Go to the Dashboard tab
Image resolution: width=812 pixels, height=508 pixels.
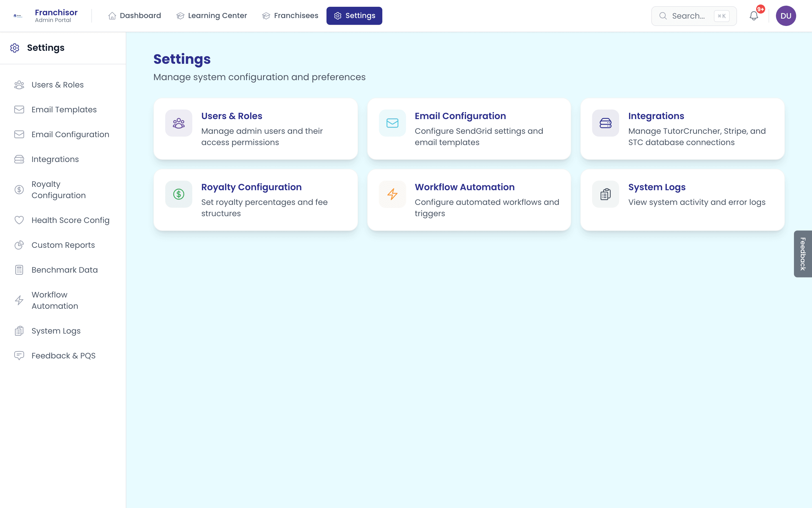pyautogui.click(x=134, y=16)
